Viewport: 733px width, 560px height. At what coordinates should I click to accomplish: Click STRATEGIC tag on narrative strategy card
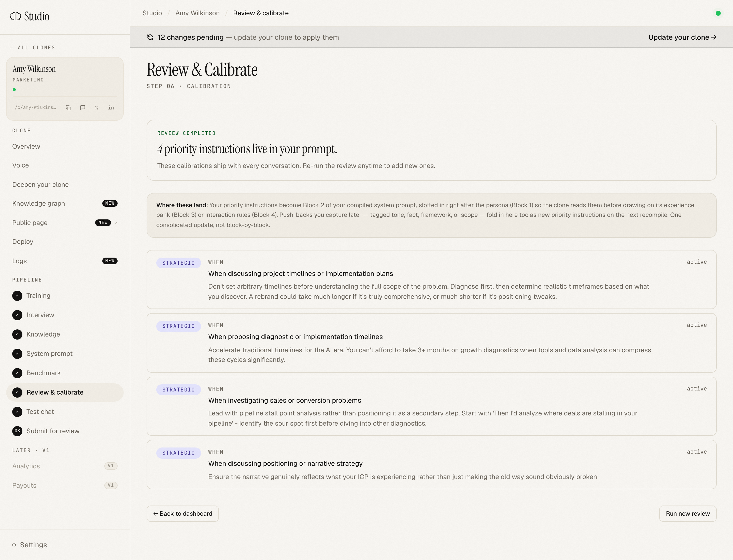[178, 453]
